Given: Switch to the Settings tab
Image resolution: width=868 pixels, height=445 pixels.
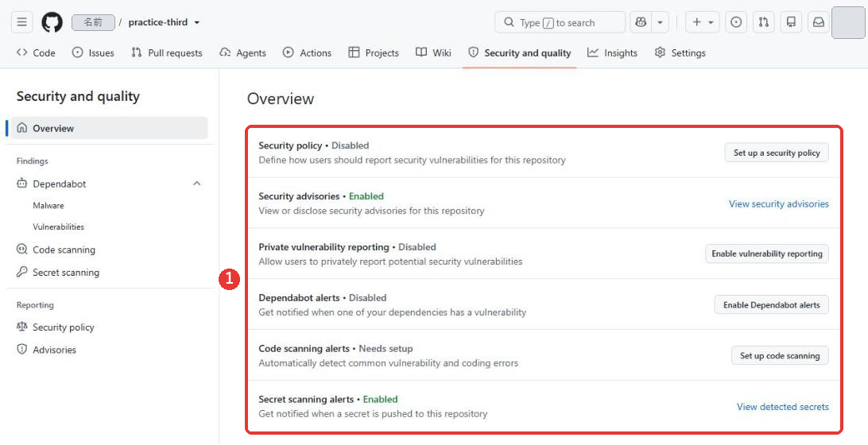Looking at the screenshot, I should pos(680,52).
